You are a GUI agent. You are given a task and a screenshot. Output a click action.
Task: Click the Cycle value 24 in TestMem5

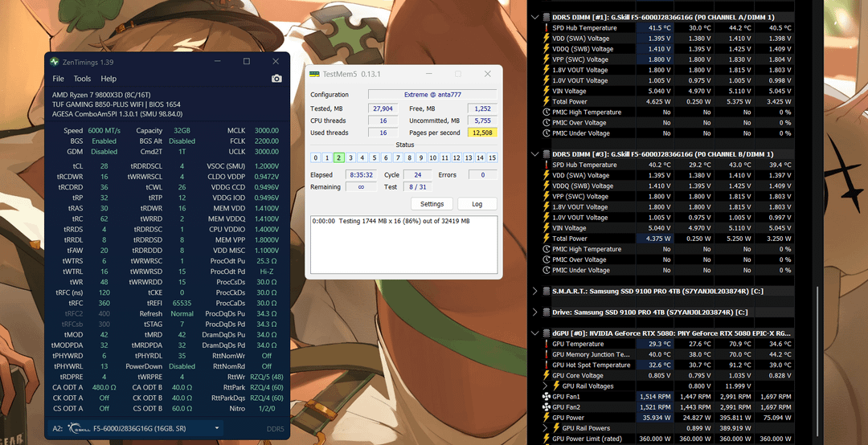(x=417, y=175)
